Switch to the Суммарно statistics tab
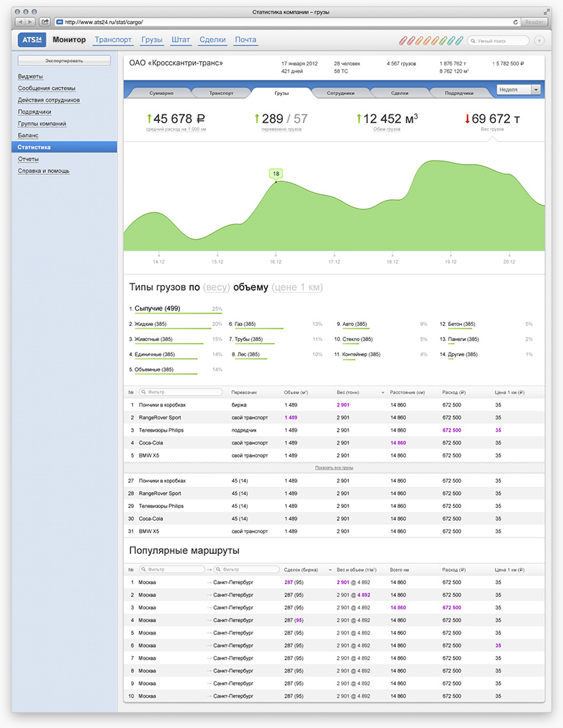The height and width of the screenshot is (728, 563). click(x=161, y=93)
